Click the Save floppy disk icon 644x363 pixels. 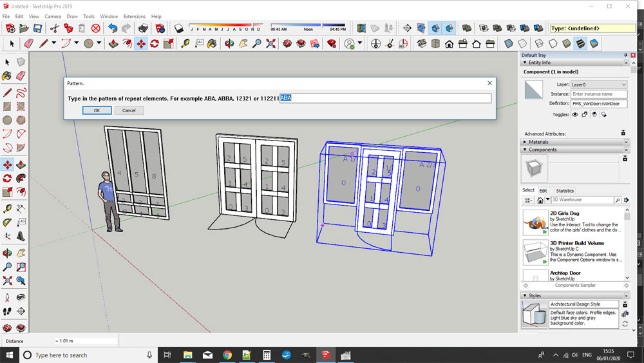click(38, 28)
